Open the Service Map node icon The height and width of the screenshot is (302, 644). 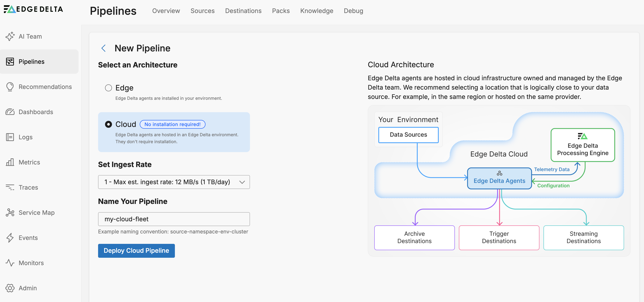[x=10, y=212]
